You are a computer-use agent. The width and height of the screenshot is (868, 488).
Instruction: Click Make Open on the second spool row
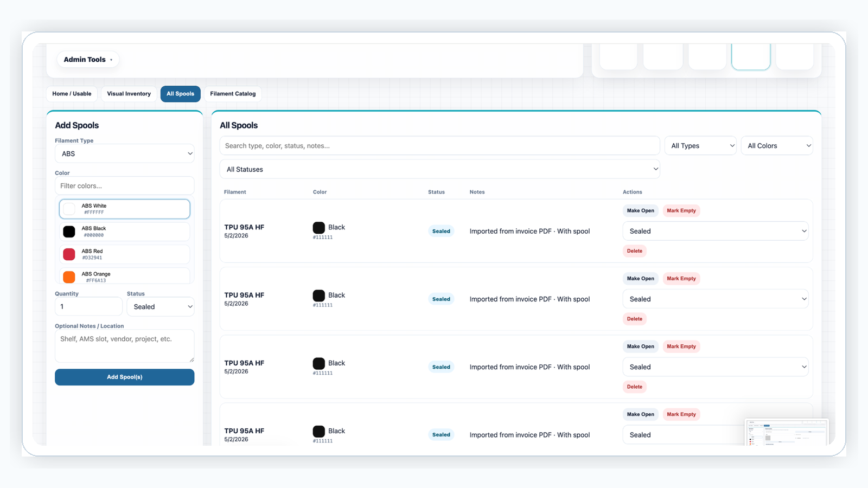(640, 278)
